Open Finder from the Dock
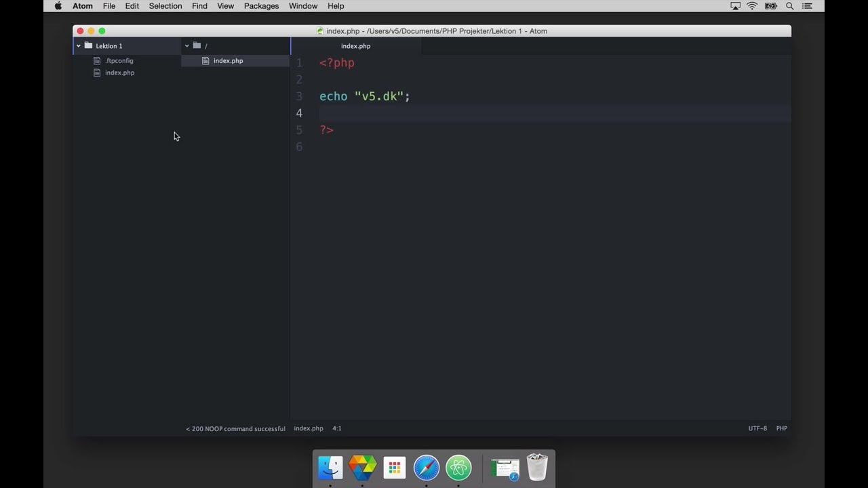 point(330,467)
